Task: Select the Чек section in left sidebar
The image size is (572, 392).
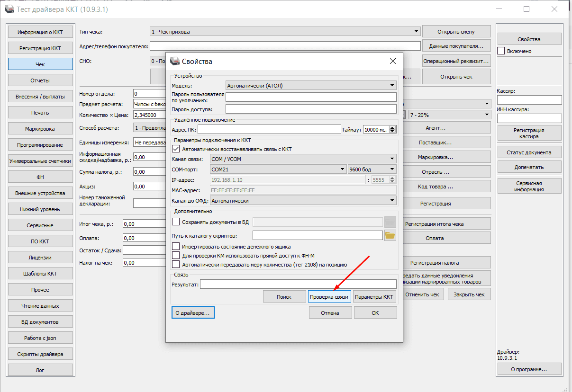Action: tap(40, 64)
